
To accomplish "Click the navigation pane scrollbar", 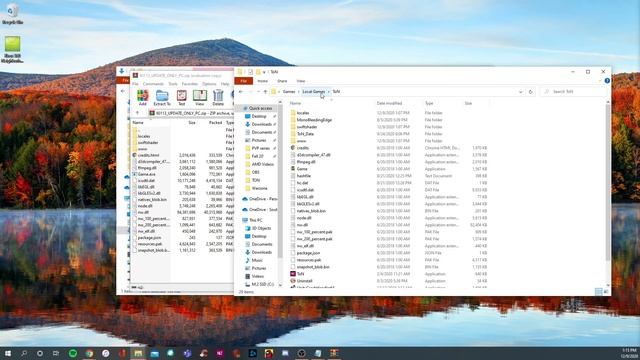I will (x=280, y=182).
